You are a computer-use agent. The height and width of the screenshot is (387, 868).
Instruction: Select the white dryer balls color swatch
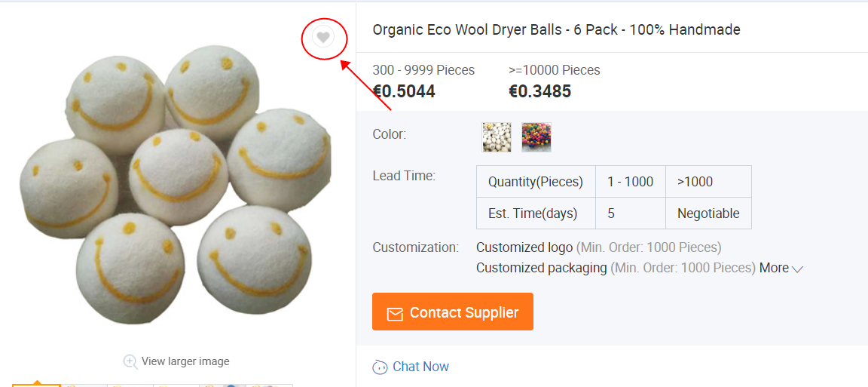pyautogui.click(x=497, y=137)
